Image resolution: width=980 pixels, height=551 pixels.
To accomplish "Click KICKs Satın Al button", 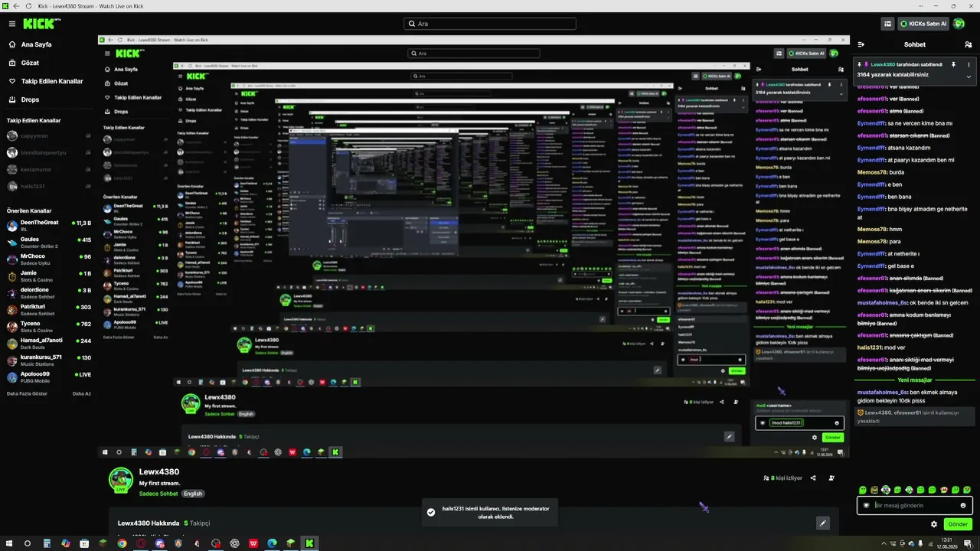I will pyautogui.click(x=923, y=24).
